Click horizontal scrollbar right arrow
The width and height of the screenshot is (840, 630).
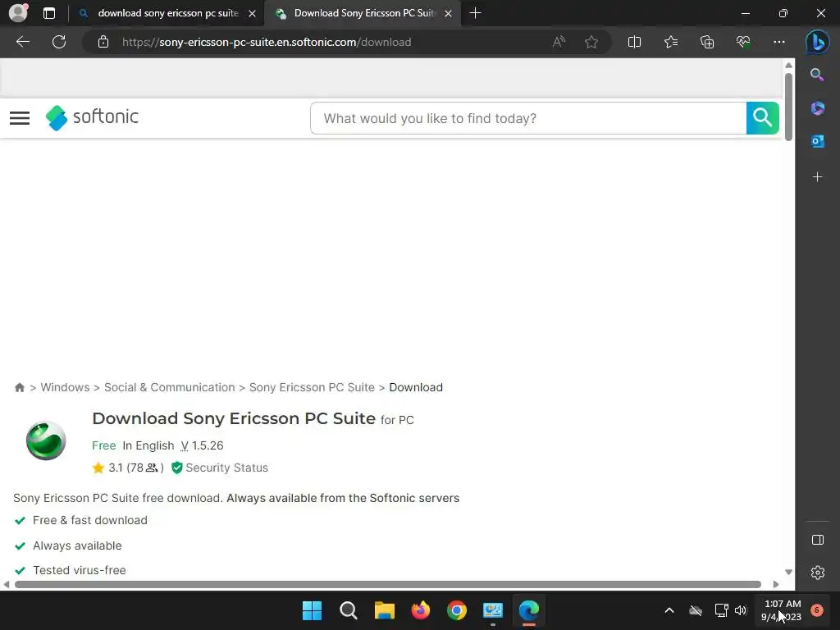tap(776, 584)
